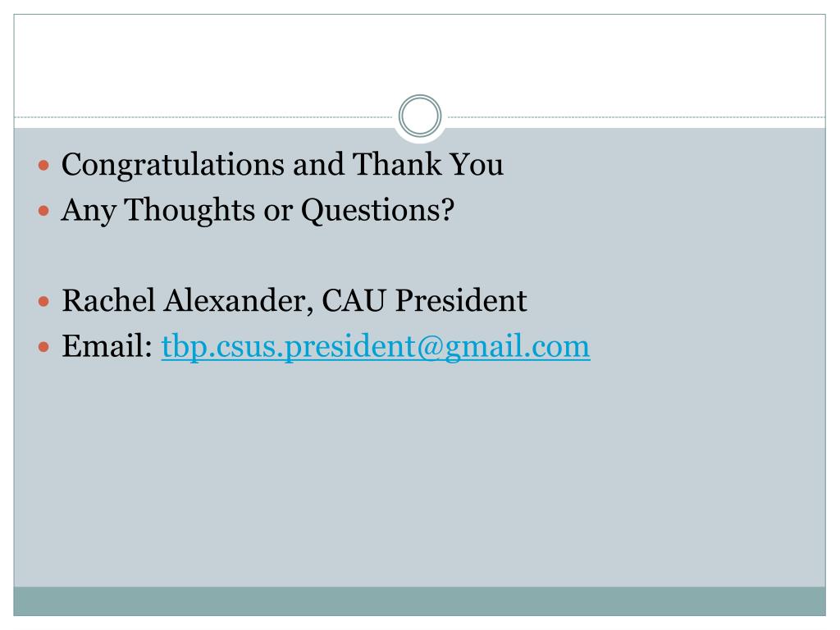Select the orange bullet beside Any Thoughts

[44, 211]
